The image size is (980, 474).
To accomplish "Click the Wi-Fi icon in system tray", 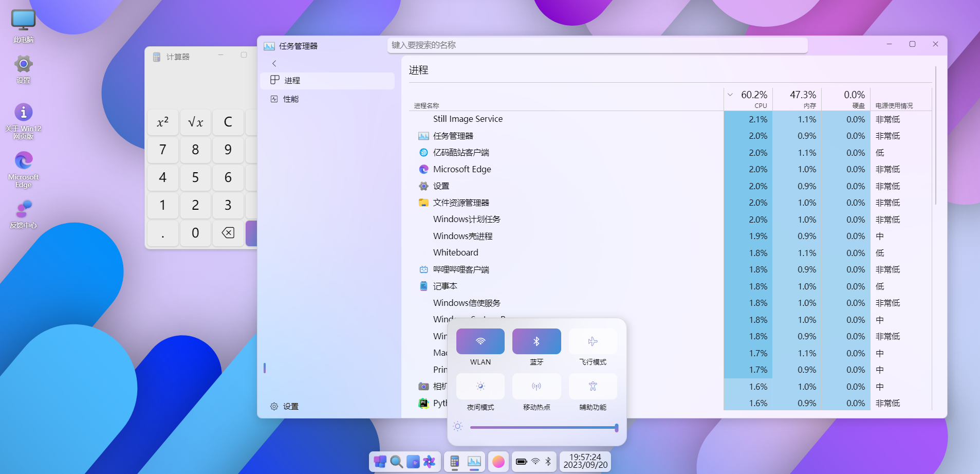I will (x=535, y=461).
